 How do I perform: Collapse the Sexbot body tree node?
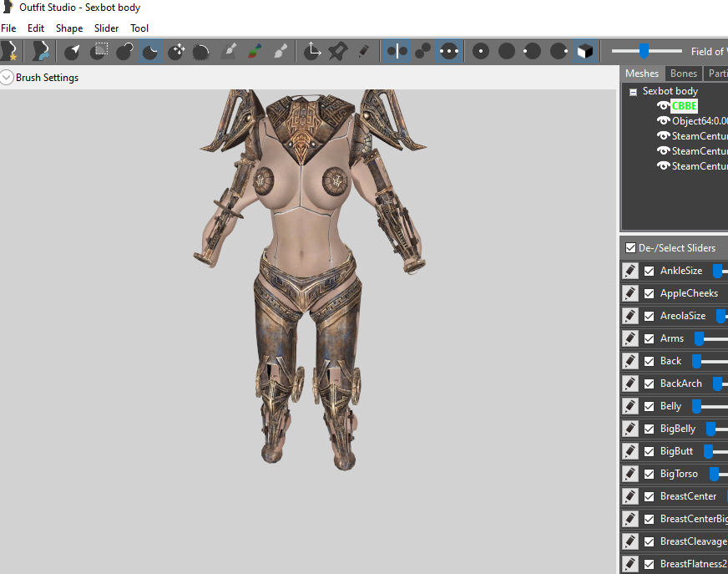[x=633, y=92]
